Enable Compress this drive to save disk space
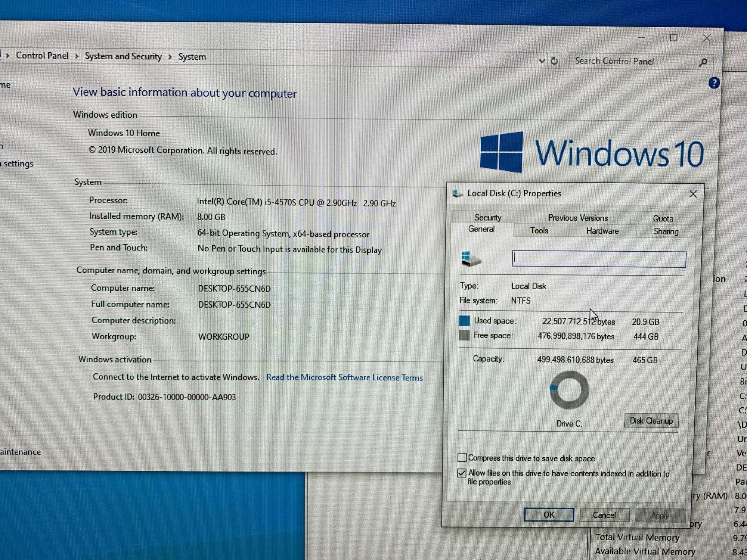 [462, 457]
